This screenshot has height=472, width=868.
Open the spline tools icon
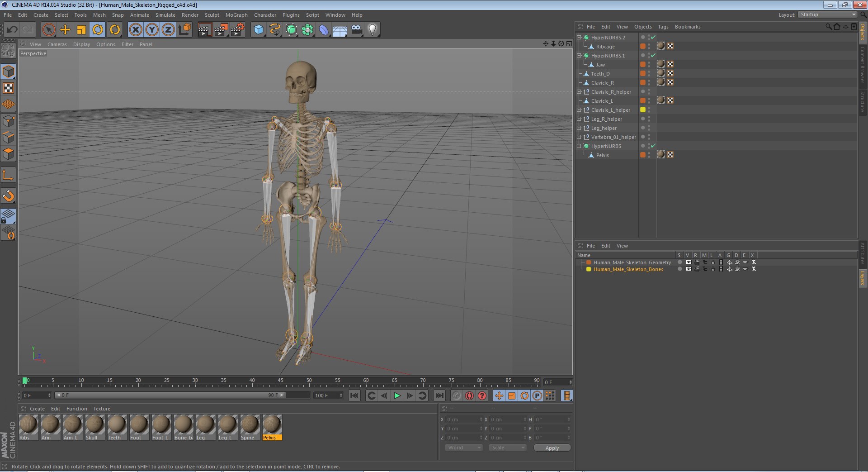click(x=275, y=30)
